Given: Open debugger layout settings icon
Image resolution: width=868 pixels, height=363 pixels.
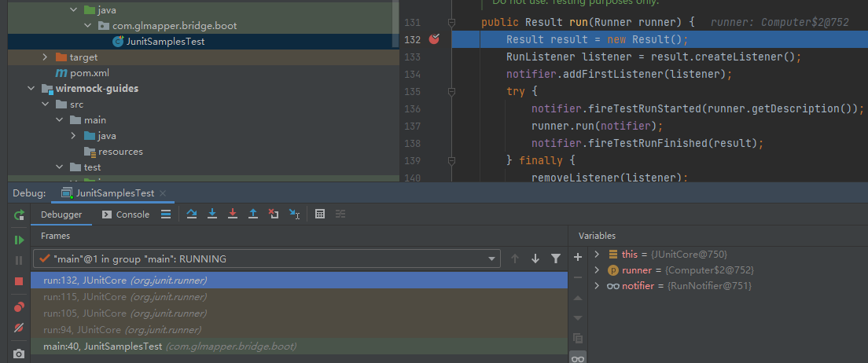Looking at the screenshot, I should pos(166,214).
